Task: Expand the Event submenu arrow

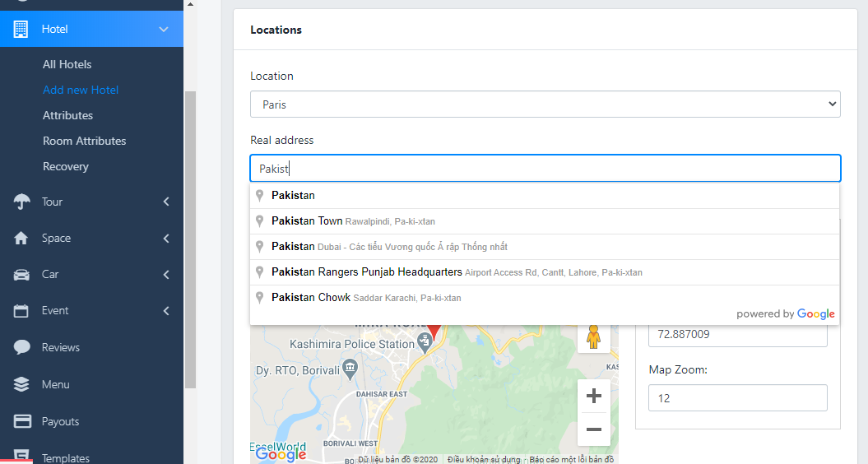Action: [165, 311]
